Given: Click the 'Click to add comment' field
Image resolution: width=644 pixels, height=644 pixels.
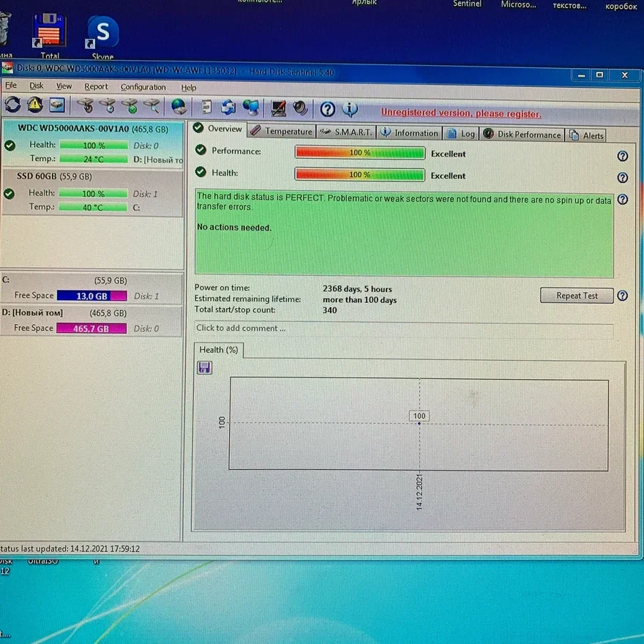Looking at the screenshot, I should click(404, 329).
